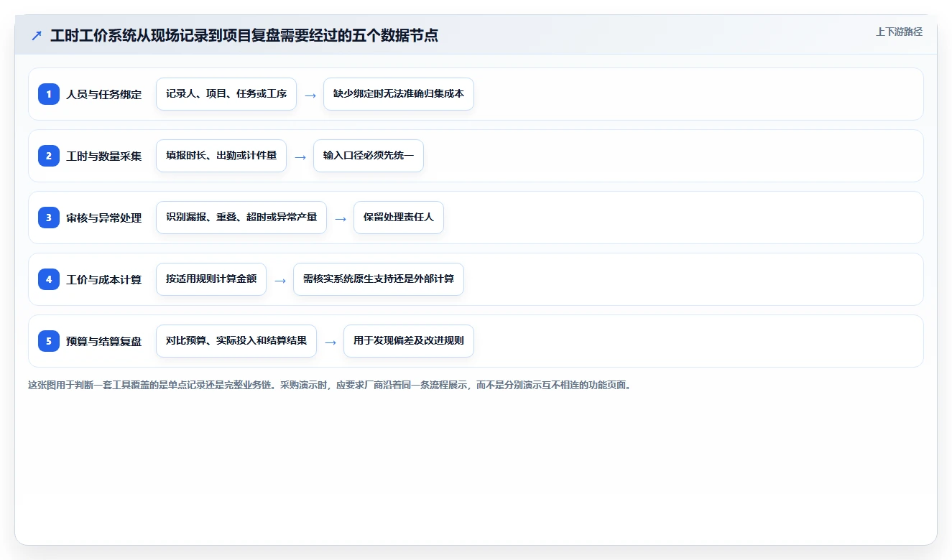Click the 需核实系统原生支持还是外部计算 chip
952x560 pixels.
(379, 279)
